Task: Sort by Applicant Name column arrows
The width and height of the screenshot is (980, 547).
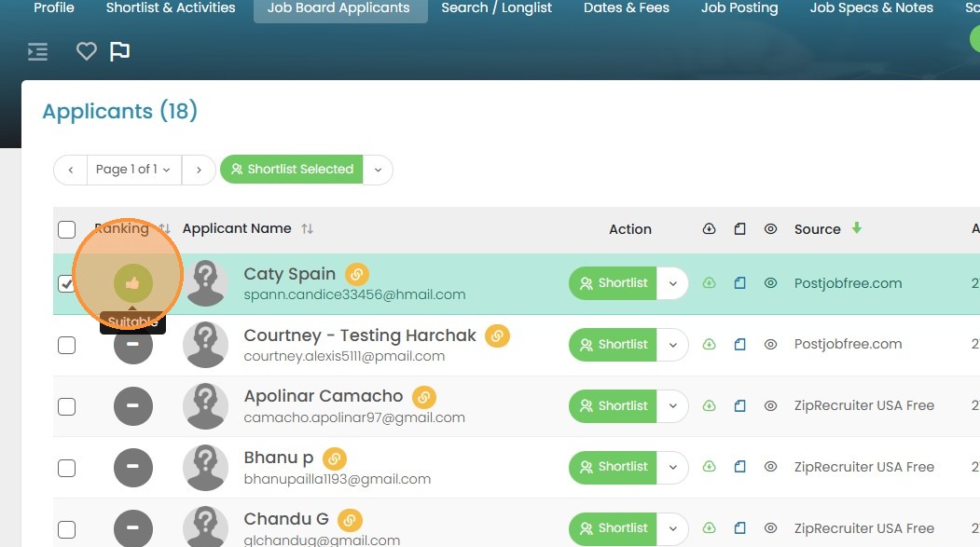Action: pyautogui.click(x=307, y=229)
